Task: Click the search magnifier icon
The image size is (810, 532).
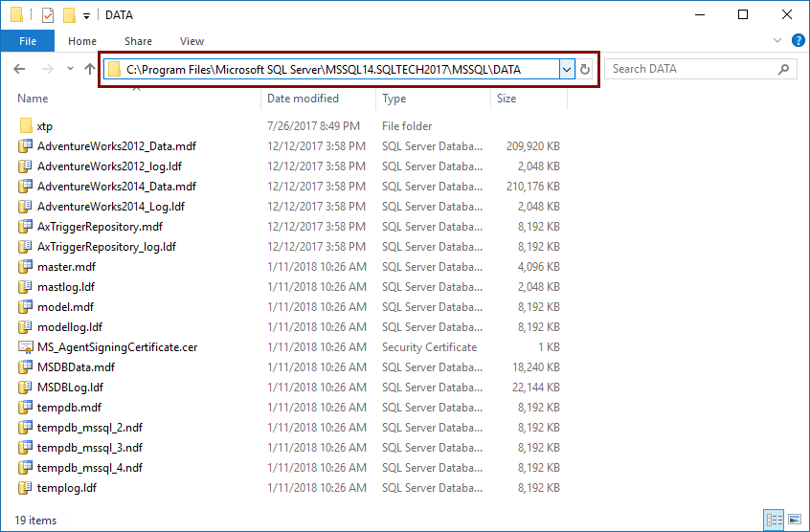Action: click(x=783, y=69)
